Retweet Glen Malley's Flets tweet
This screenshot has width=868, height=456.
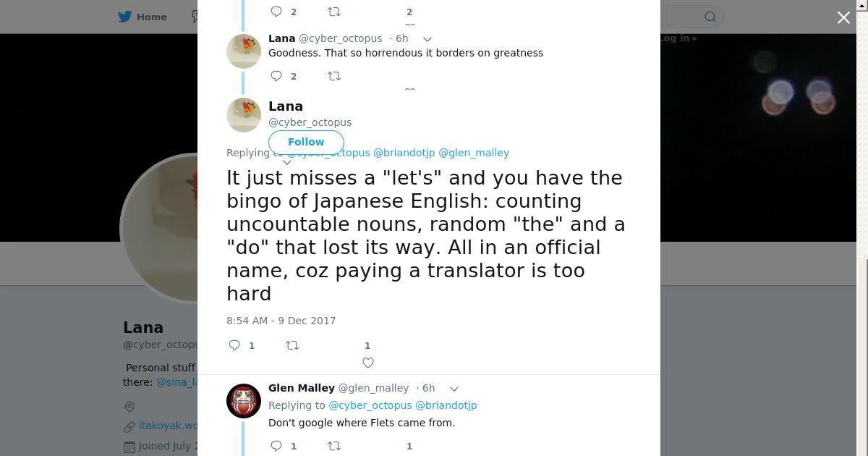(334, 446)
